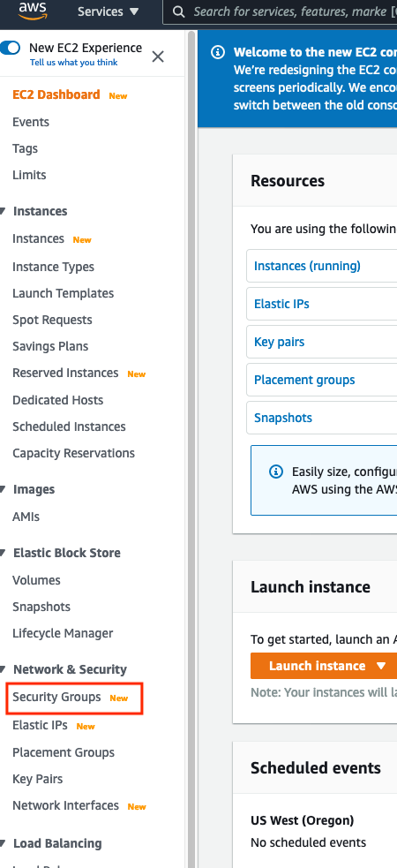
Task: Click the Resources panel heading
Action: (x=288, y=181)
